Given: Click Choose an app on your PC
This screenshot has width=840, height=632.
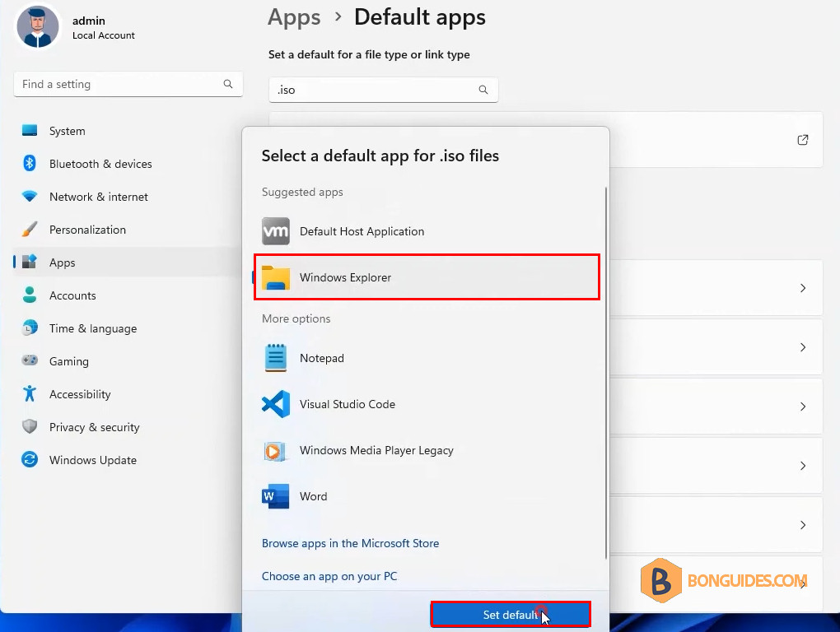Looking at the screenshot, I should coord(329,576).
